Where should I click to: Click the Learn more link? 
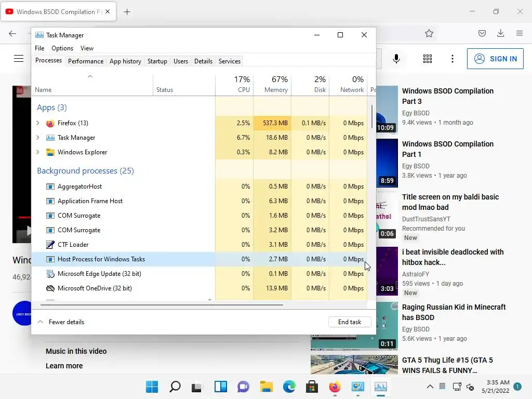(64, 366)
